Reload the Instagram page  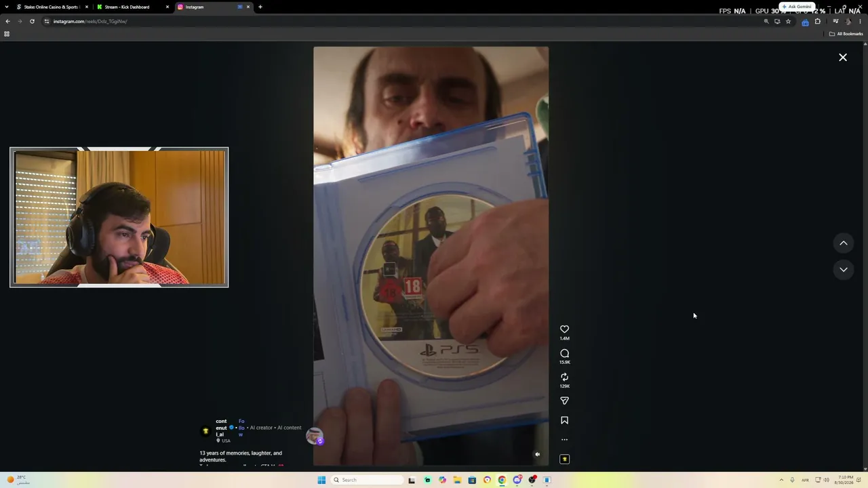[x=32, y=21]
